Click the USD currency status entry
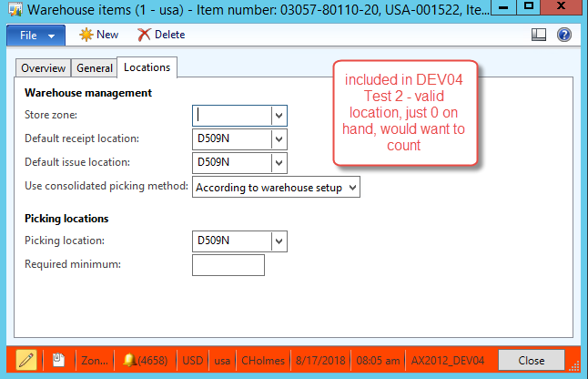Image resolution: width=588 pixels, height=379 pixels. 193,361
